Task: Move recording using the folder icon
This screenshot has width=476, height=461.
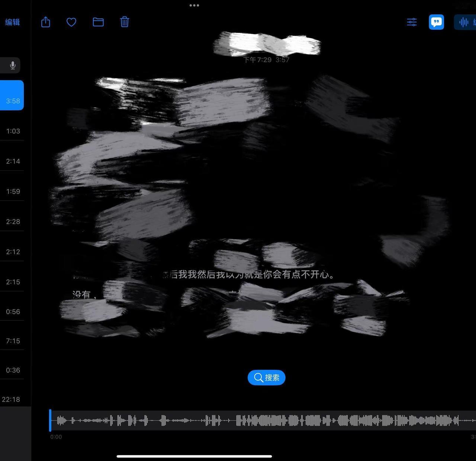Action: 98,22
